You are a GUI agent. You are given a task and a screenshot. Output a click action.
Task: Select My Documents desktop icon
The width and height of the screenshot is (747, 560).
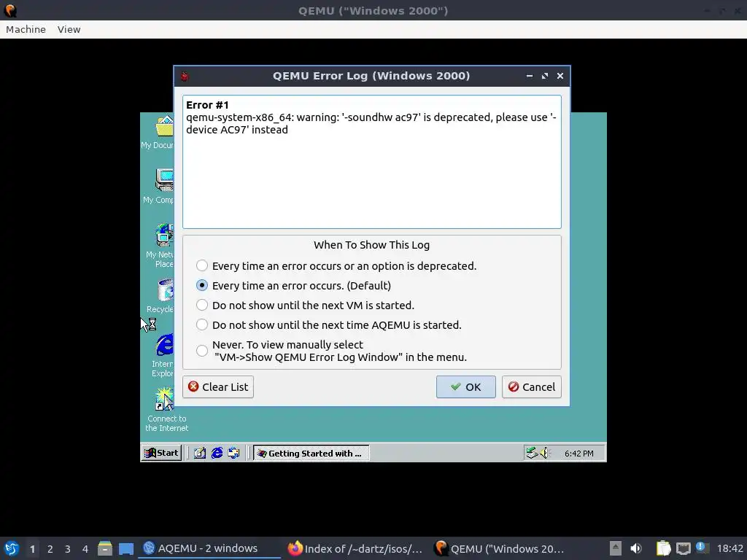point(159,133)
